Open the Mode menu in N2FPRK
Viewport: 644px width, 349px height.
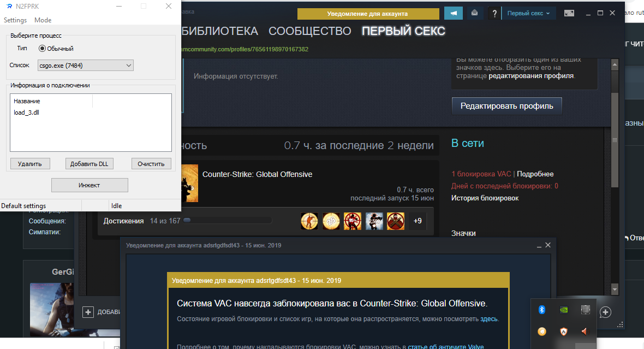click(43, 20)
